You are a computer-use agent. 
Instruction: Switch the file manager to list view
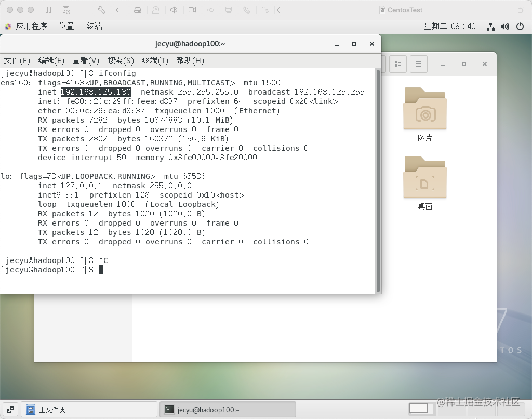click(398, 63)
